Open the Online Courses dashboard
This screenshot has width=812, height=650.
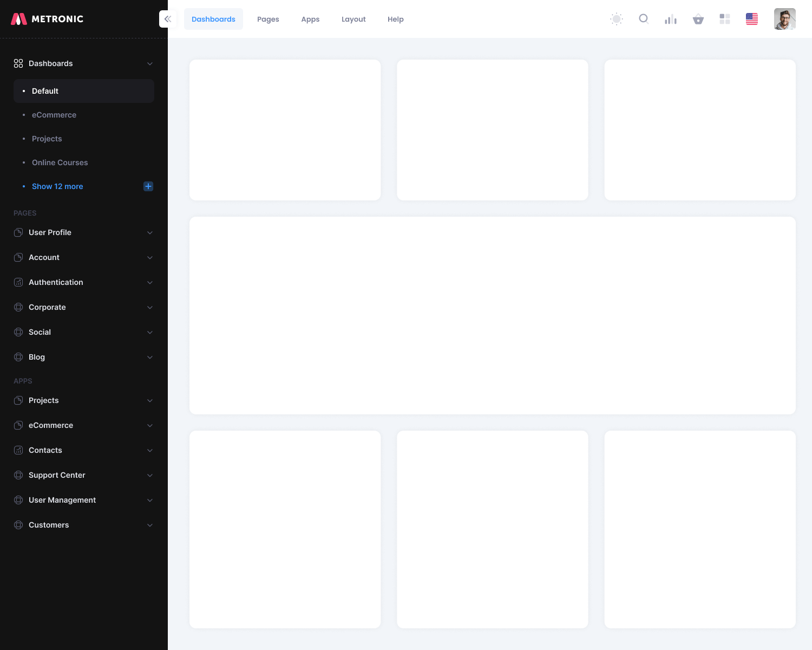60,162
